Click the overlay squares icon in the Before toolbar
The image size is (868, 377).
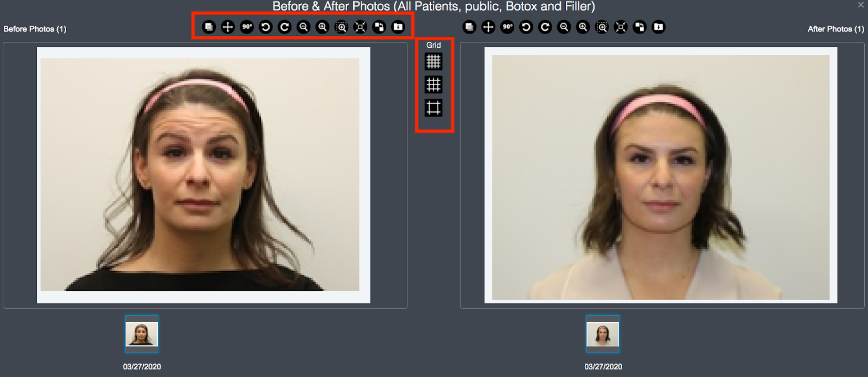(x=209, y=27)
